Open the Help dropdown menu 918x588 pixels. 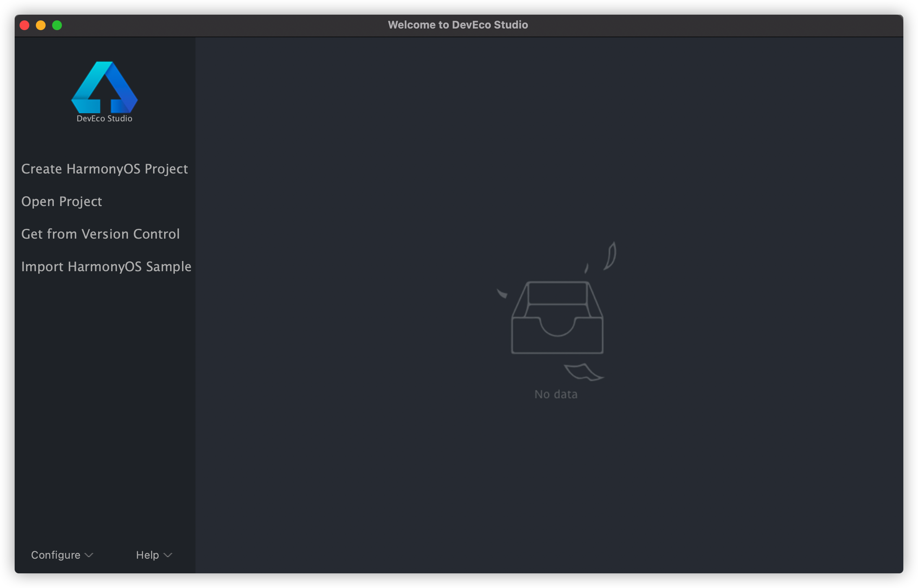154,555
